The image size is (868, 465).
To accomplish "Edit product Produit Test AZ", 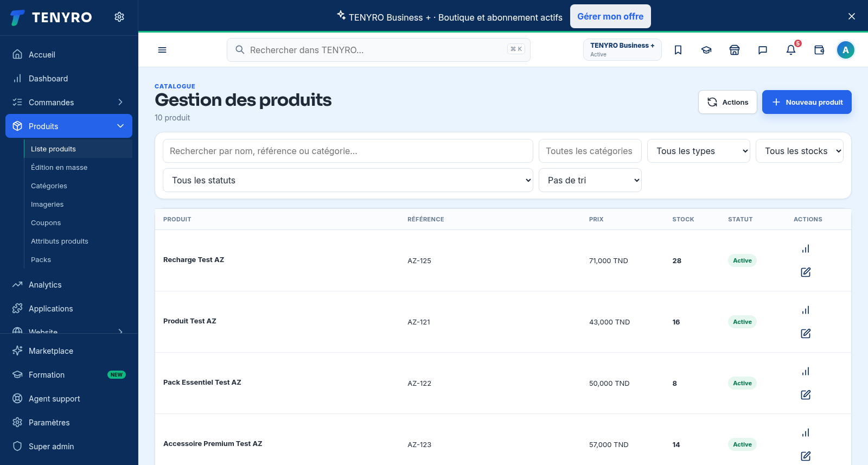I will click(806, 333).
